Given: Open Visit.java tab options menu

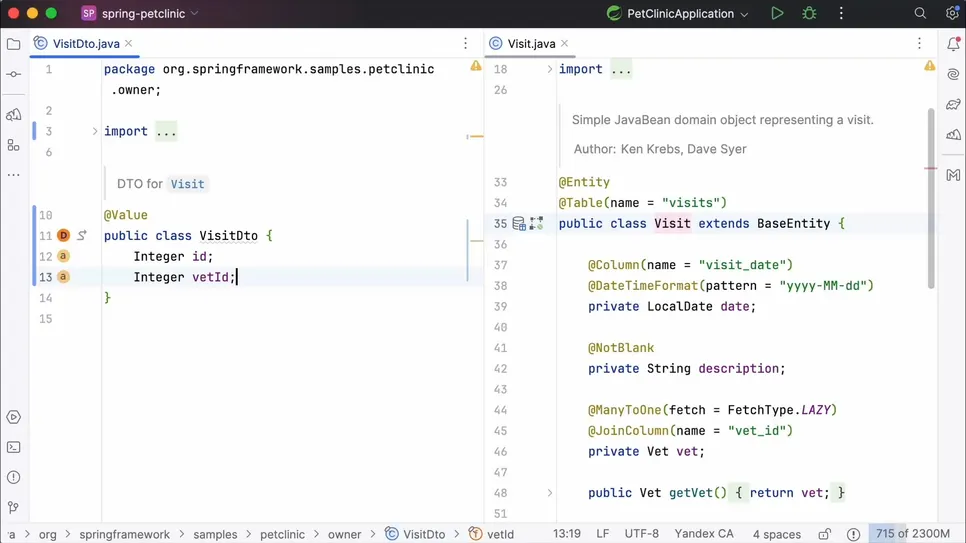Looking at the screenshot, I should [919, 43].
